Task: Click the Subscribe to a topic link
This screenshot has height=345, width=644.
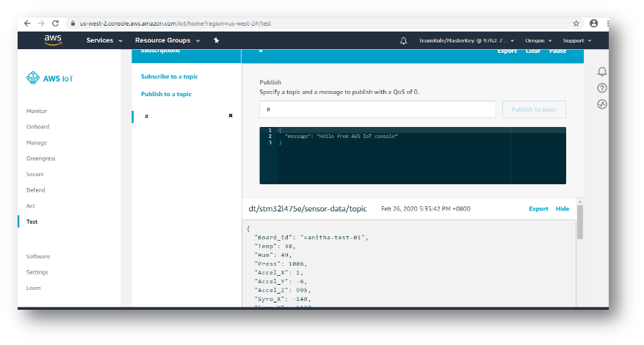Action: click(x=169, y=76)
